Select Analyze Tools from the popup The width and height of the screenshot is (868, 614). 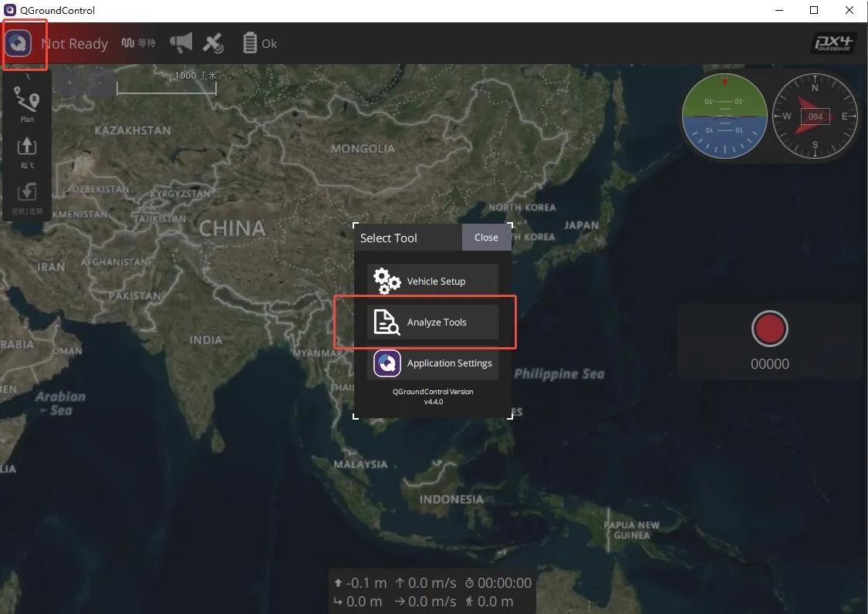432,322
